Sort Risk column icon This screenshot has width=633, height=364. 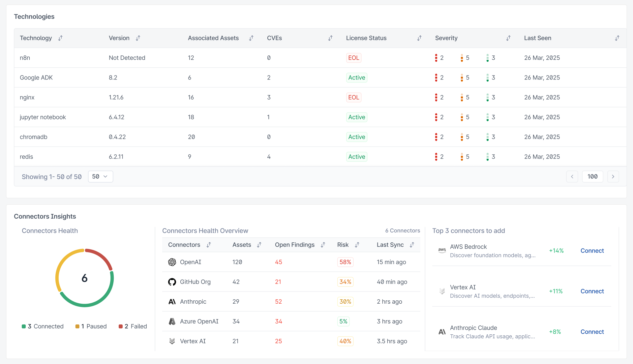click(x=357, y=245)
